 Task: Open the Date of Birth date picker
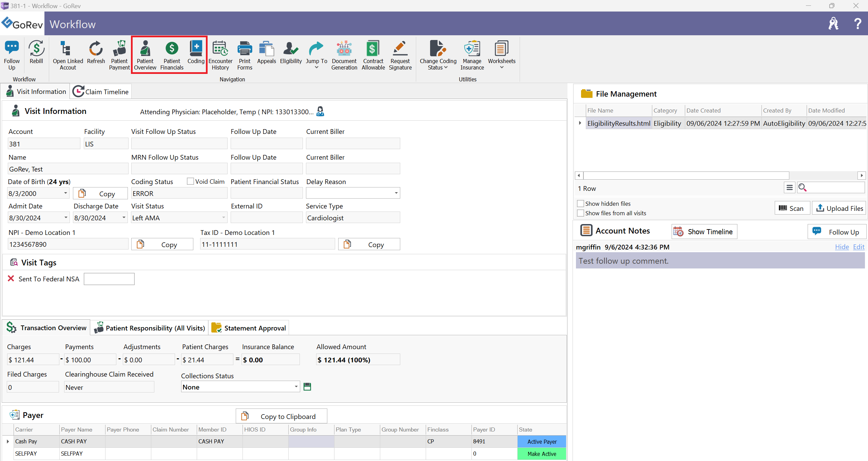coord(65,193)
